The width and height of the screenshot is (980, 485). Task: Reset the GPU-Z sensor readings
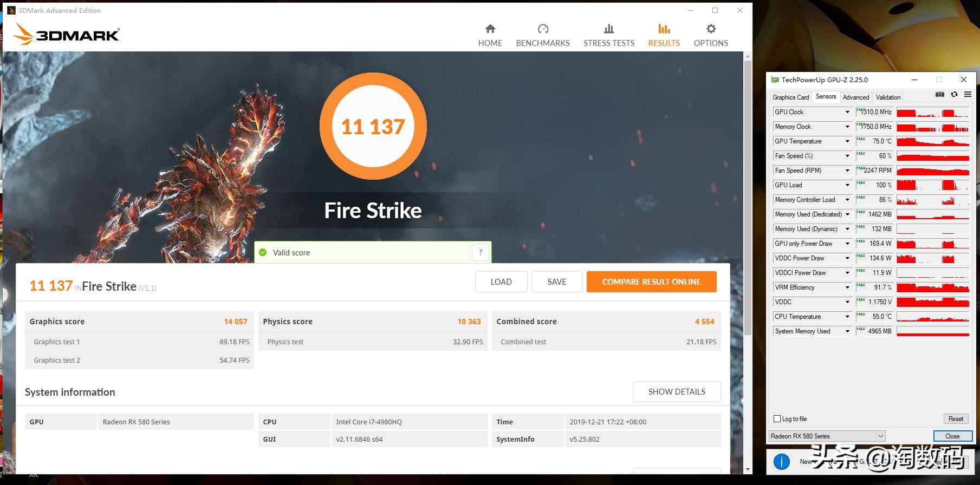click(x=956, y=419)
